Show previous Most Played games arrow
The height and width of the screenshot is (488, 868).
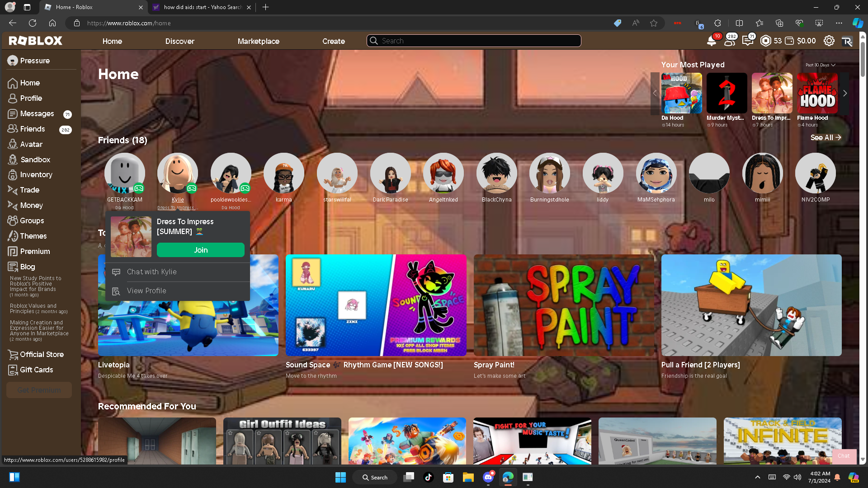655,94
